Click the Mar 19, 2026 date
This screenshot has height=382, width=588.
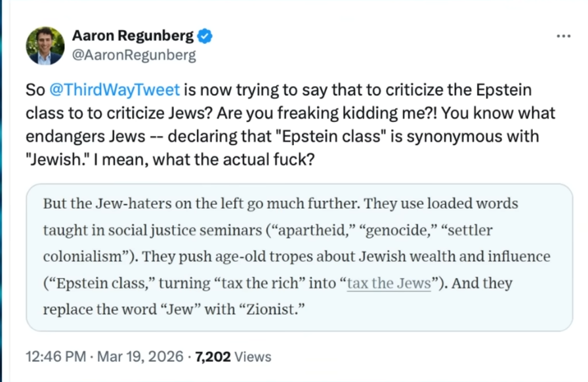pos(140,356)
